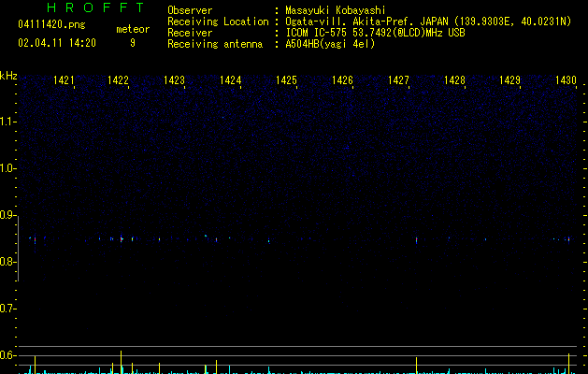Click the 1.0 frequency axis label
This screenshot has height=374, width=588.
pyautogui.click(x=7, y=168)
